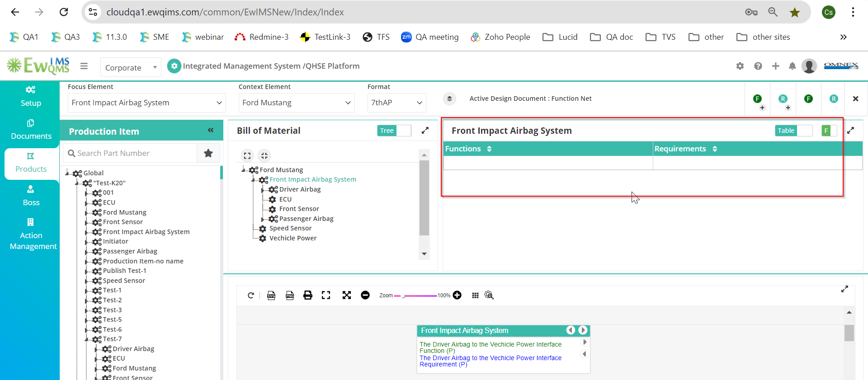Click the blue Driver Airbag Interface Requirement text
The image size is (868, 380).
pyautogui.click(x=491, y=361)
